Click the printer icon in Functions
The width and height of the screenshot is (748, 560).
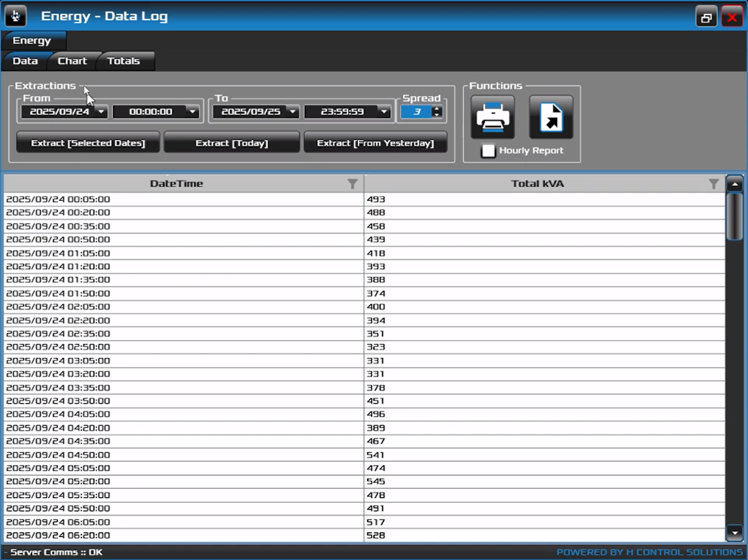tap(492, 117)
